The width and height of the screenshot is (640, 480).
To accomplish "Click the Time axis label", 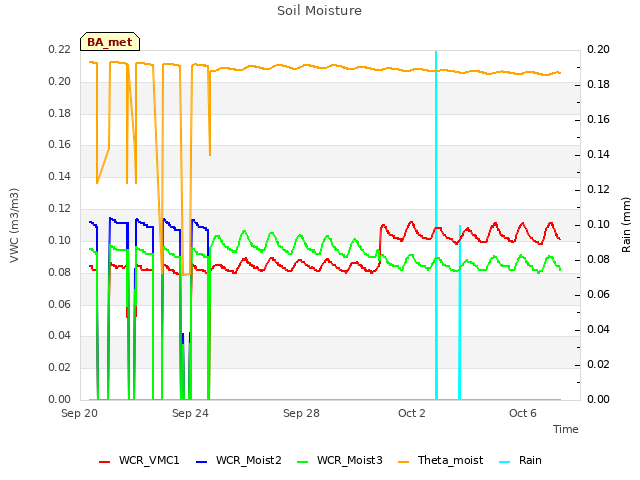I will pos(566,429).
